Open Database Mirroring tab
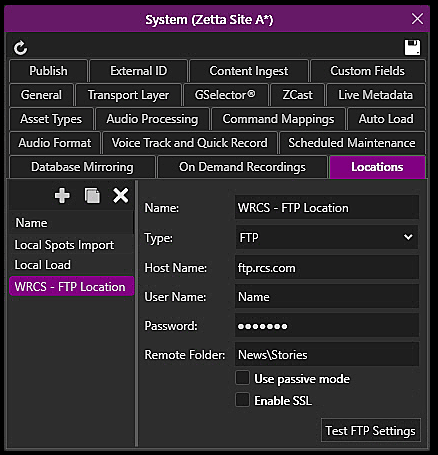 pos(82,167)
